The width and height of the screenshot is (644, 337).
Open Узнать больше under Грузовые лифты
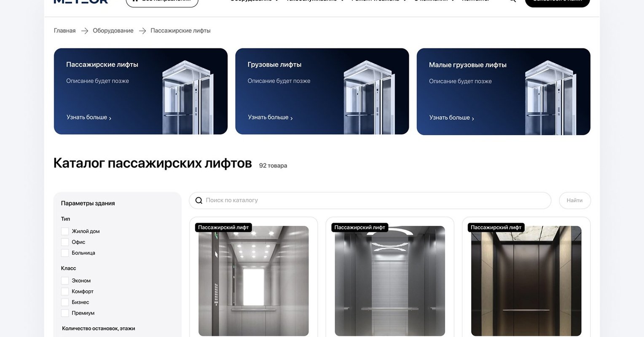click(x=270, y=118)
